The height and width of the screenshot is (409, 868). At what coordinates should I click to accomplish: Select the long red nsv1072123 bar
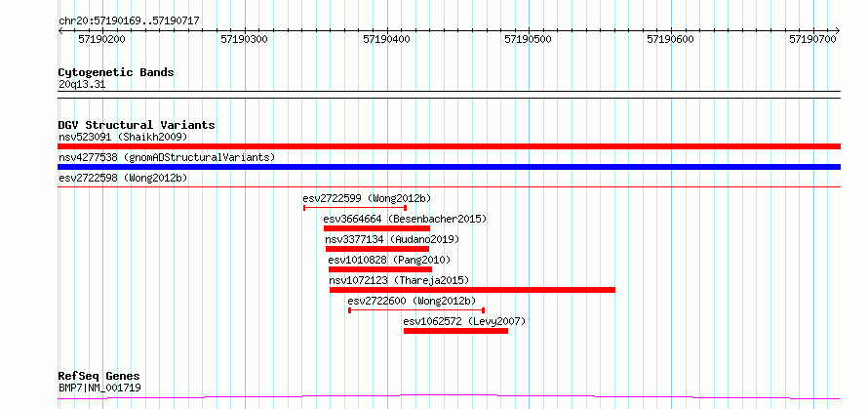472,290
